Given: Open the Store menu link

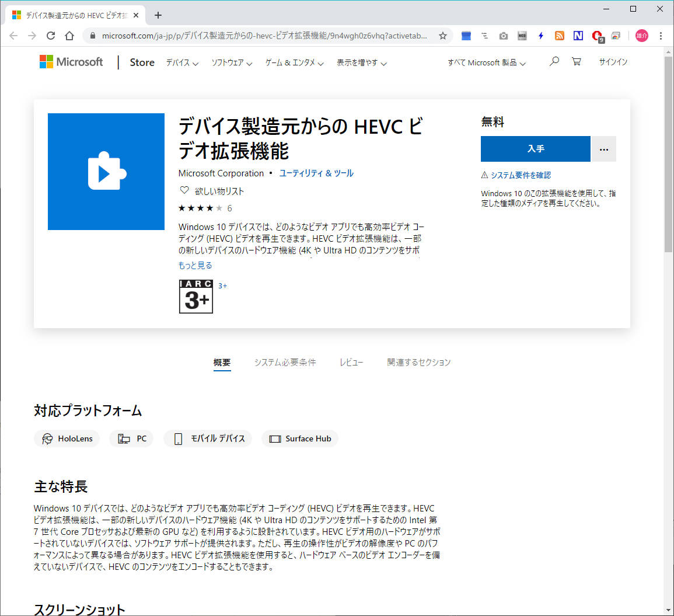Looking at the screenshot, I should click(142, 62).
